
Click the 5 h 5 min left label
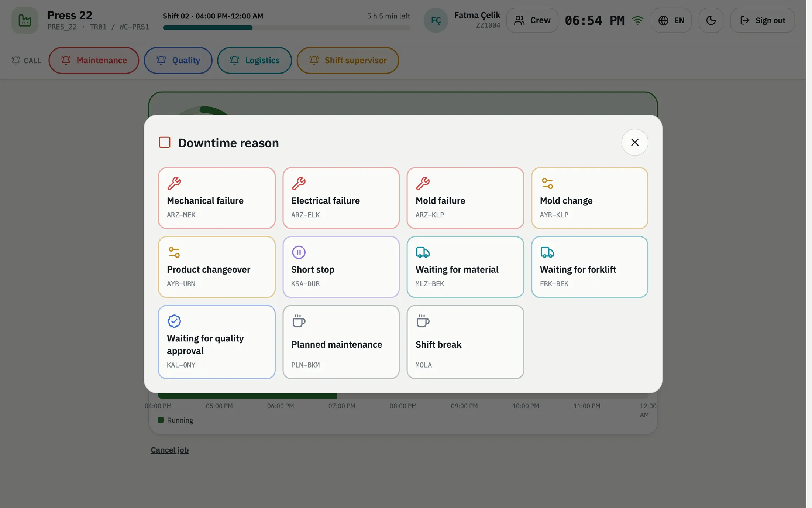pos(388,16)
